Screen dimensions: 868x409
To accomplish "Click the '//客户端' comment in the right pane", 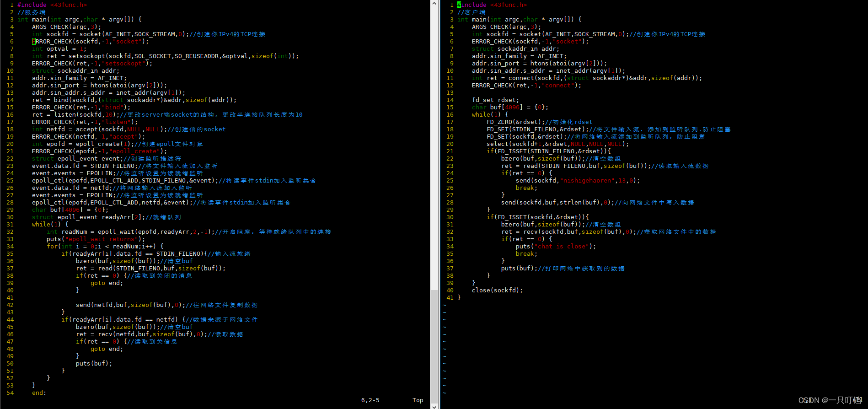I will click(472, 12).
